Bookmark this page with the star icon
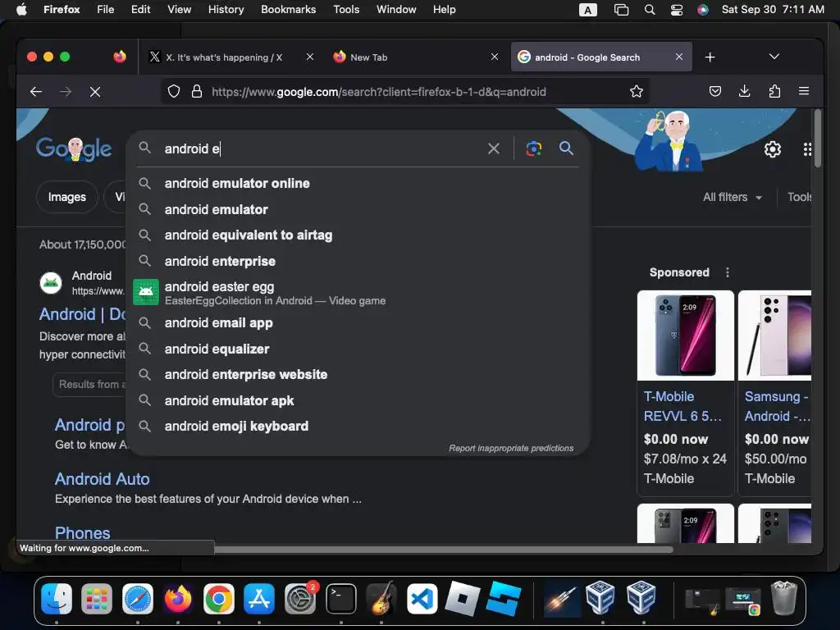Image resolution: width=840 pixels, height=630 pixels. tap(637, 92)
